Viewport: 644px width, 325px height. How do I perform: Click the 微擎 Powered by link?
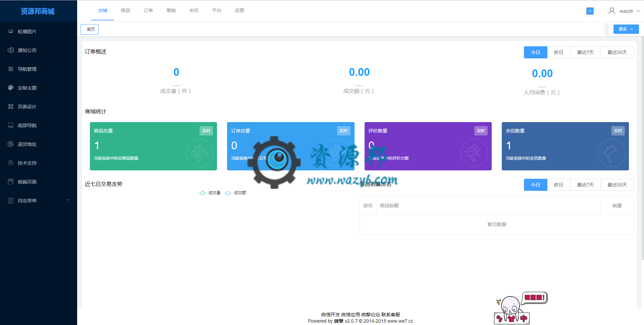tap(339, 321)
